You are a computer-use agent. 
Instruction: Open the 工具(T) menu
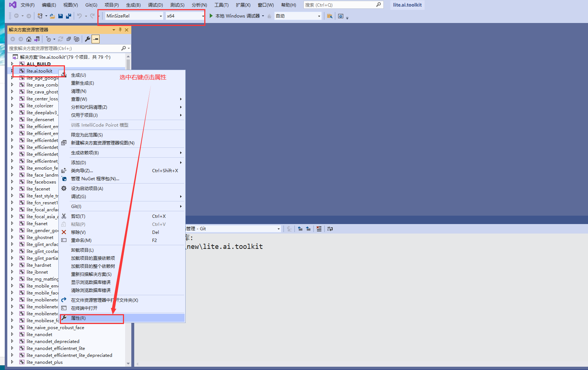click(221, 5)
